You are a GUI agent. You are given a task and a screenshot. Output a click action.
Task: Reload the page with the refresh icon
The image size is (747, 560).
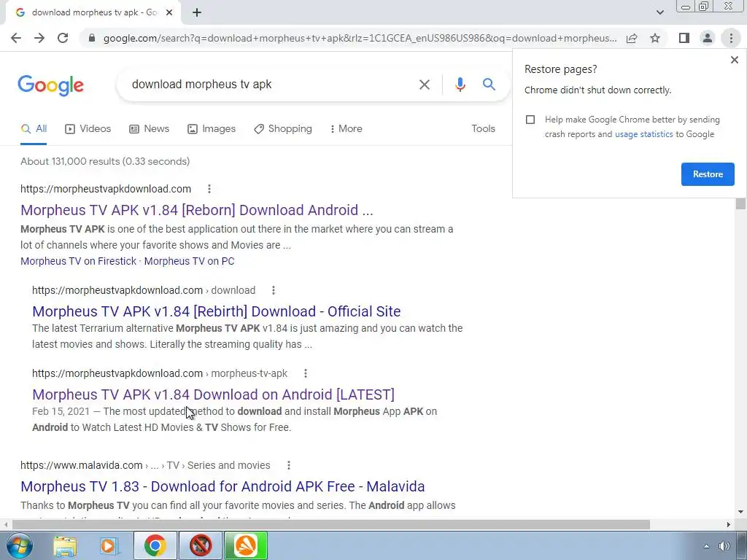63,38
